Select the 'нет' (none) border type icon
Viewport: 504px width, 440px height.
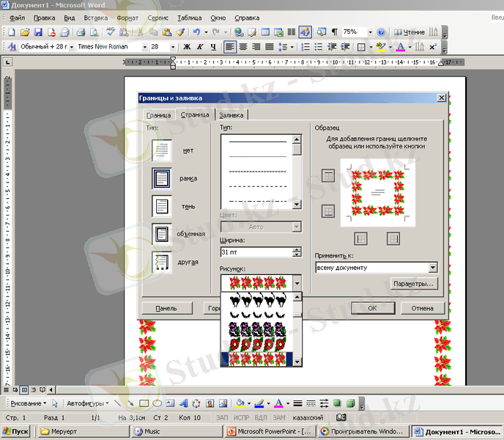(161, 151)
